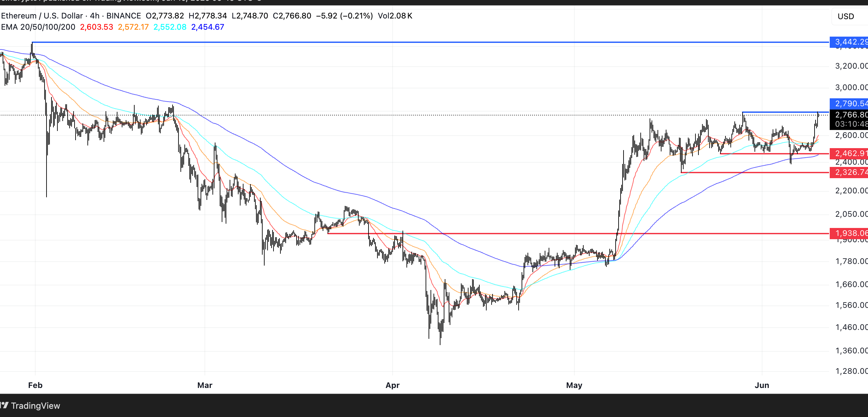The image size is (868, 417).
Task: Click the Vol 2.08 K volume reading
Action: (x=395, y=16)
